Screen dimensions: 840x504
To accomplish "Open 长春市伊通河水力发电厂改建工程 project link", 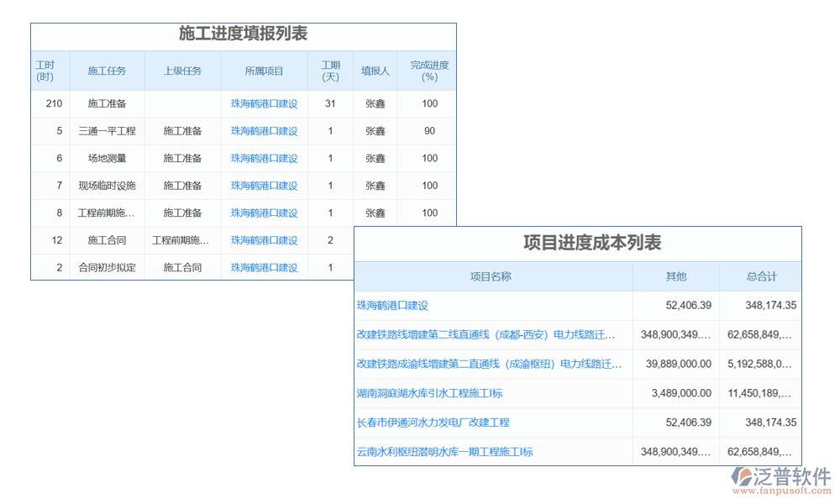I will (433, 423).
